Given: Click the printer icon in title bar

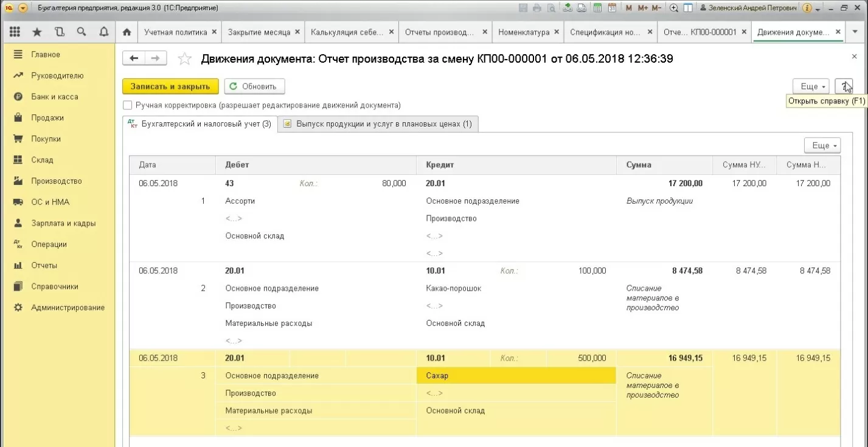Looking at the screenshot, I should click(537, 8).
